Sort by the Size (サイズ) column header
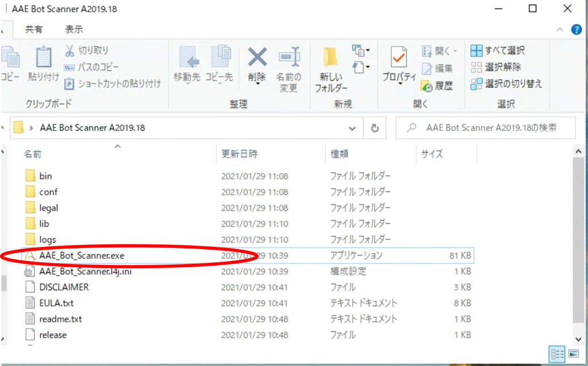 click(x=432, y=154)
